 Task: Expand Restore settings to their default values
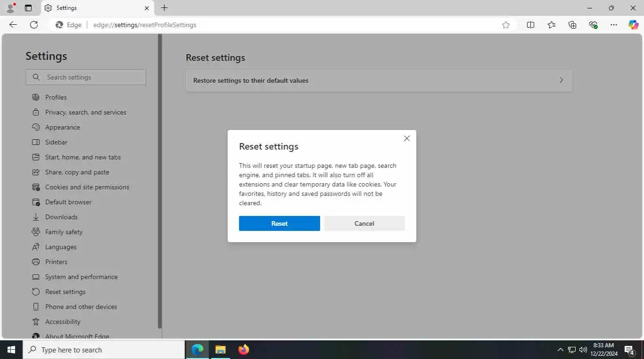coord(379,80)
